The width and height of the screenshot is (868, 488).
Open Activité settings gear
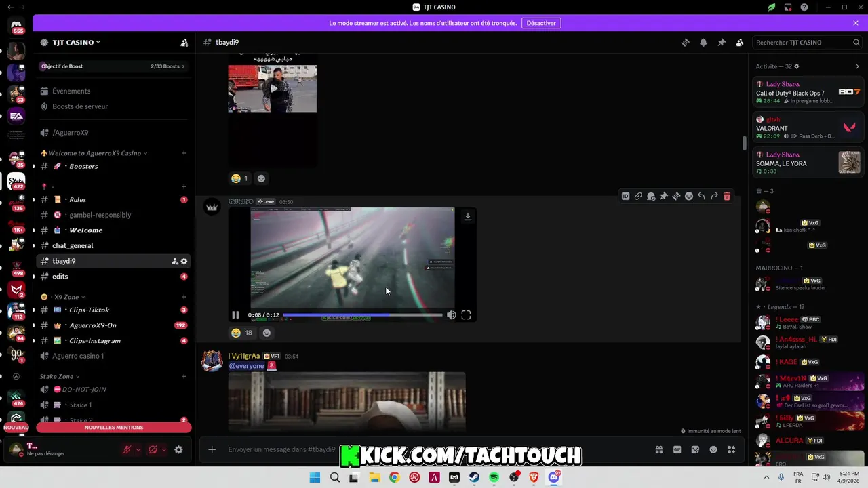tap(797, 66)
